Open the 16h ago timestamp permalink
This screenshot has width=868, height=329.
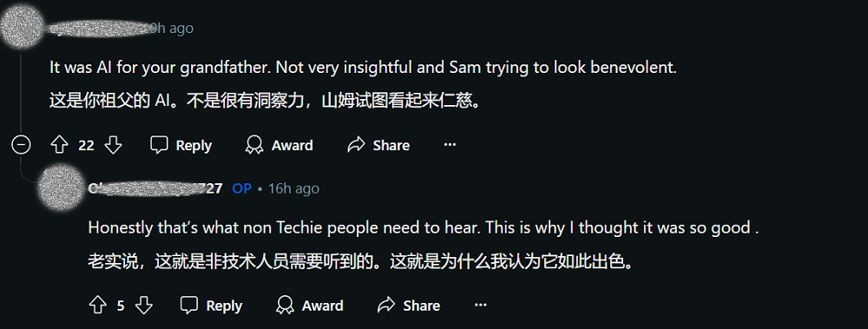click(x=294, y=188)
